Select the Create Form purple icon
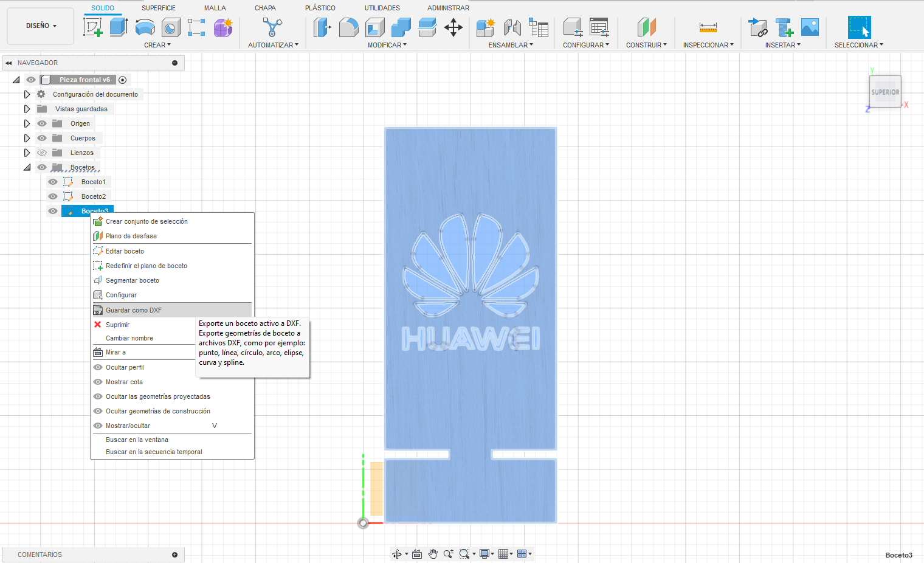Screen dimensions: 924x563 coord(223,27)
